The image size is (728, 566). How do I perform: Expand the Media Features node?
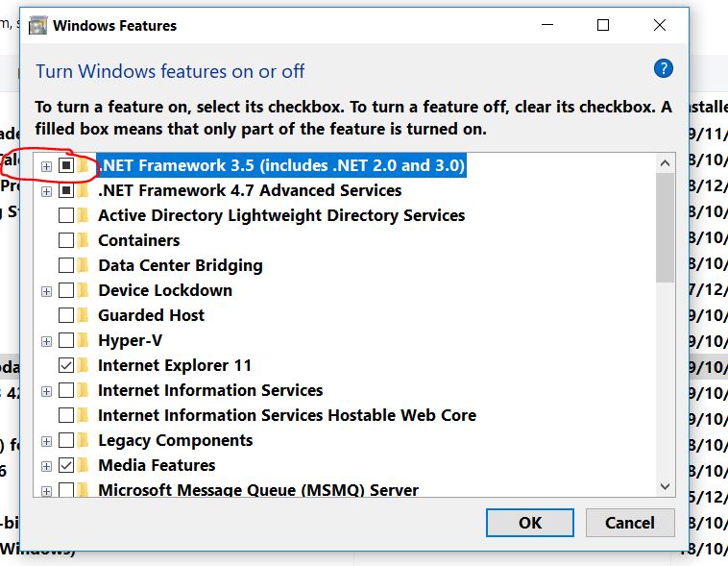[x=46, y=466]
